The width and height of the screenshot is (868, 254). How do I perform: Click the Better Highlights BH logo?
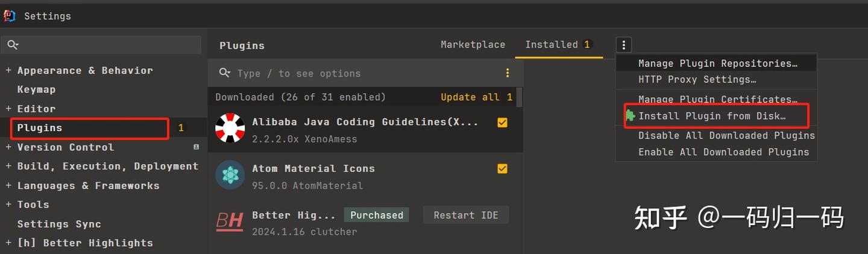(x=230, y=222)
